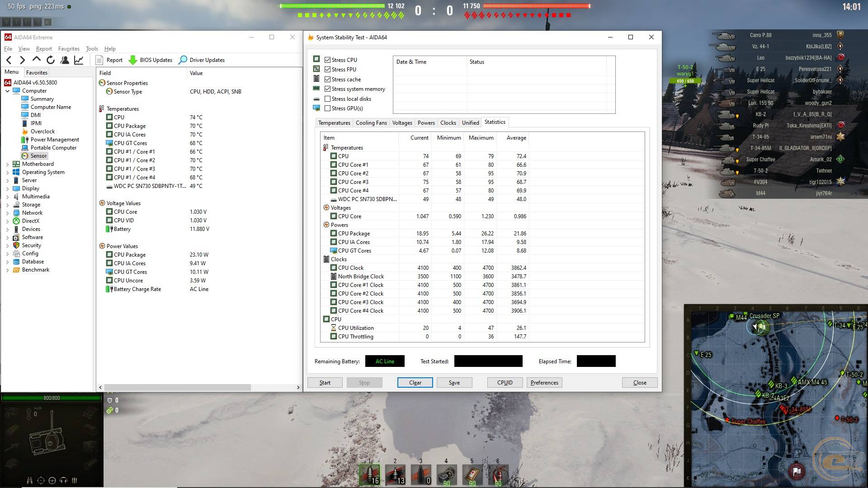Expand the Multimedia tree node
The height and width of the screenshot is (488, 868).
8,197
